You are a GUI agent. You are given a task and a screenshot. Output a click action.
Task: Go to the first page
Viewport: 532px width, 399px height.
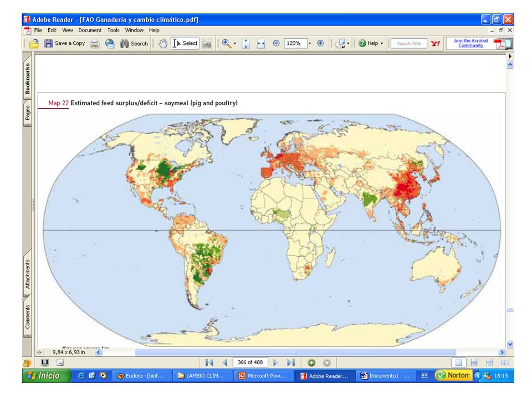pyautogui.click(x=209, y=362)
